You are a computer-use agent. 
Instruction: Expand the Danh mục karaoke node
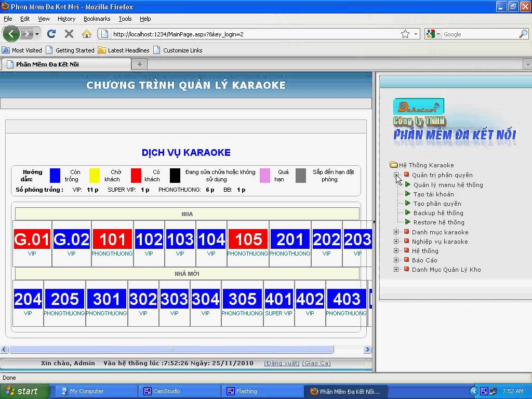pyautogui.click(x=396, y=232)
